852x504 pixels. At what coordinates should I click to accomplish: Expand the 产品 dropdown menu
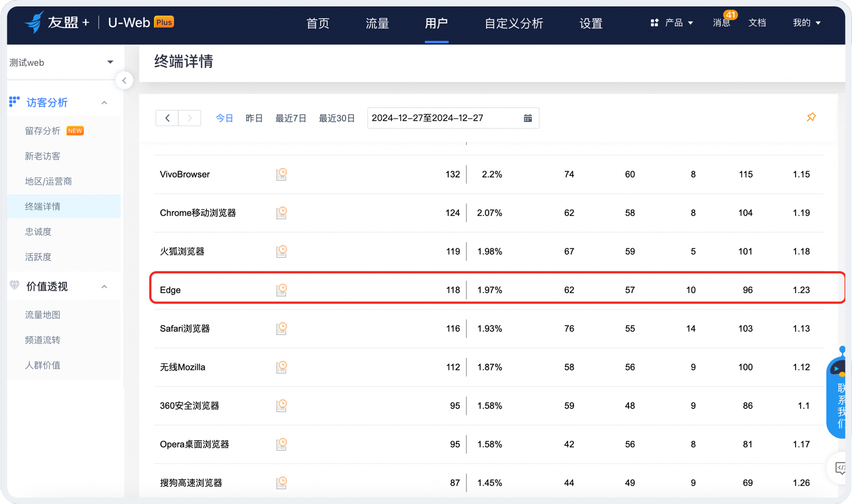pos(672,23)
